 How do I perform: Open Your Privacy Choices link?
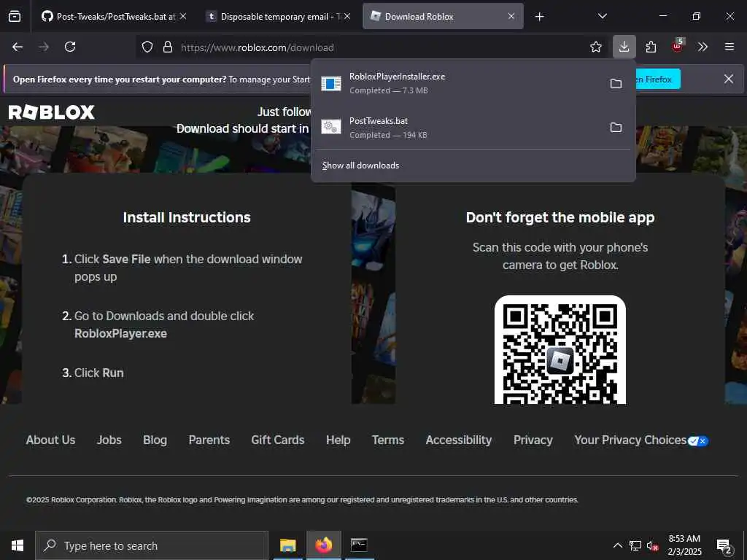(x=630, y=440)
